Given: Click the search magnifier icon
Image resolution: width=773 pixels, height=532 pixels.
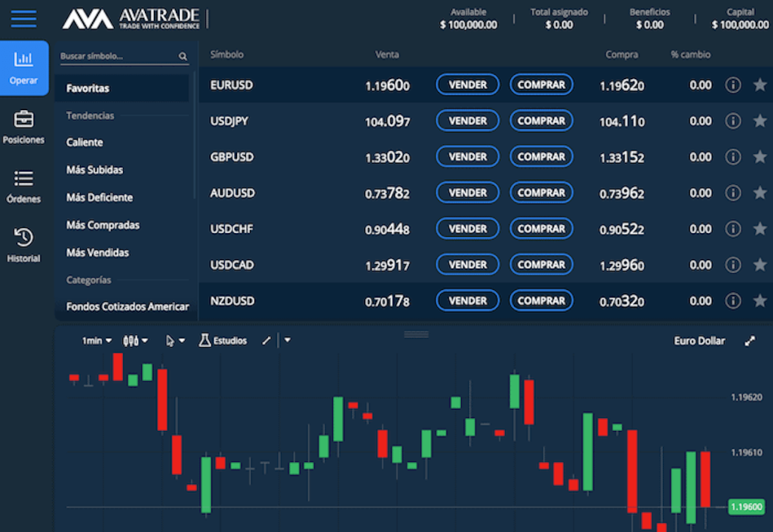Looking at the screenshot, I should (183, 57).
